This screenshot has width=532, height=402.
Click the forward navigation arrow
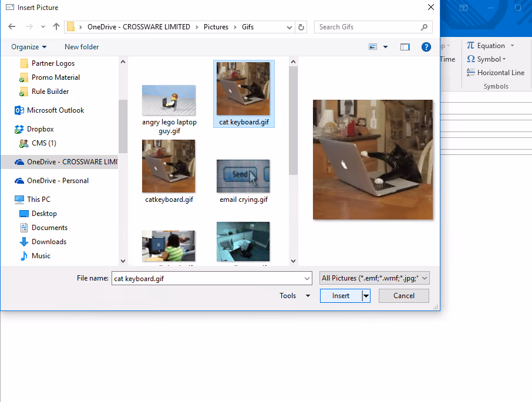[x=29, y=27]
